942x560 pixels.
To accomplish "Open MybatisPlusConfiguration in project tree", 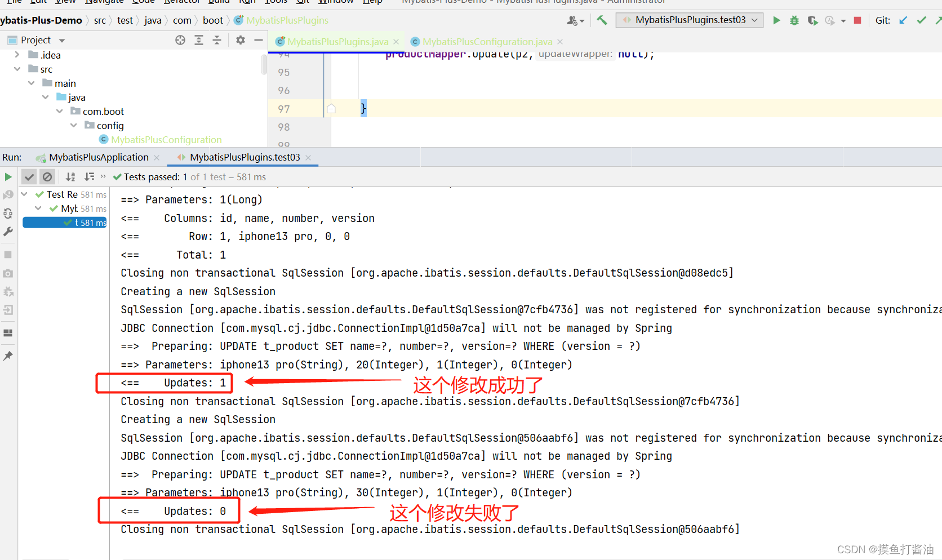I will [x=166, y=140].
